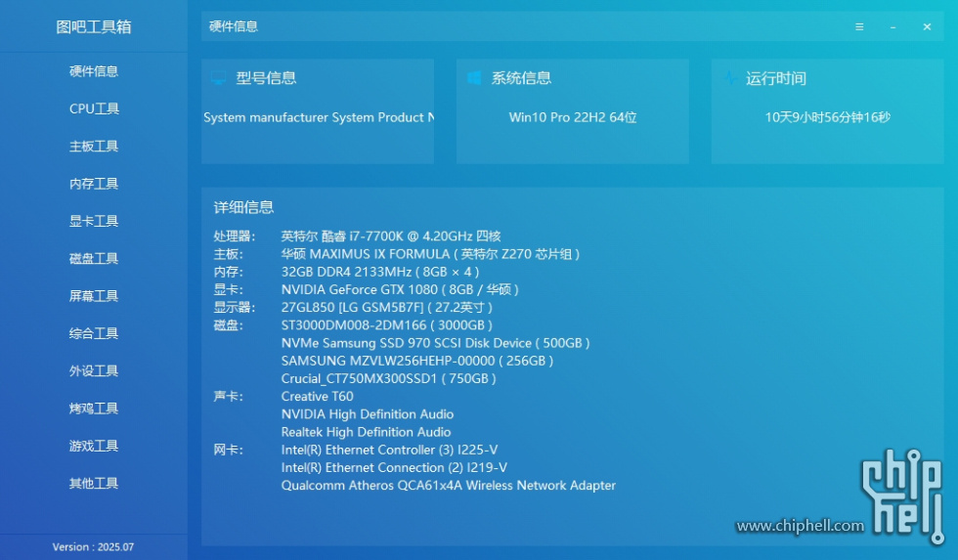Click the NVIDIA GeForce GTX 1080 line

point(400,289)
